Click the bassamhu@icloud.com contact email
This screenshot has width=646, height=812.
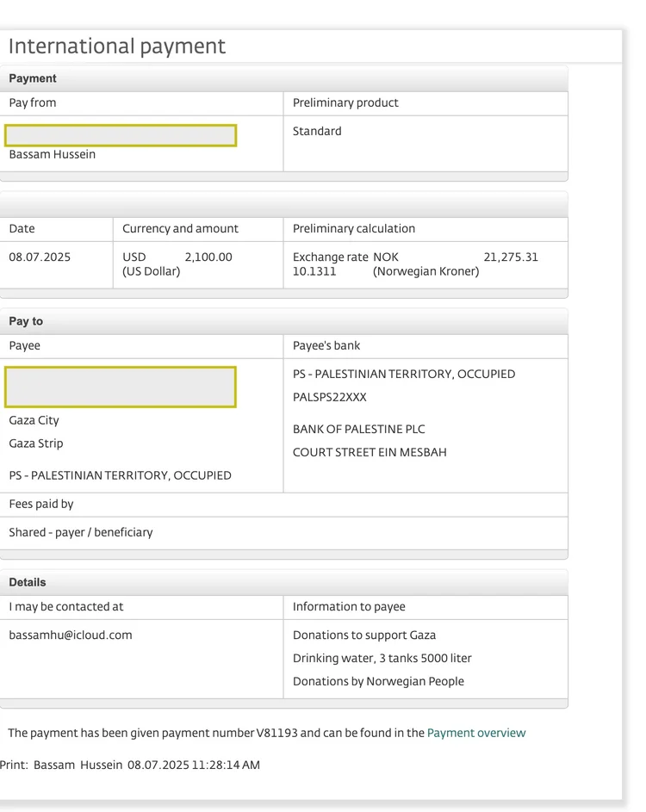click(x=71, y=635)
